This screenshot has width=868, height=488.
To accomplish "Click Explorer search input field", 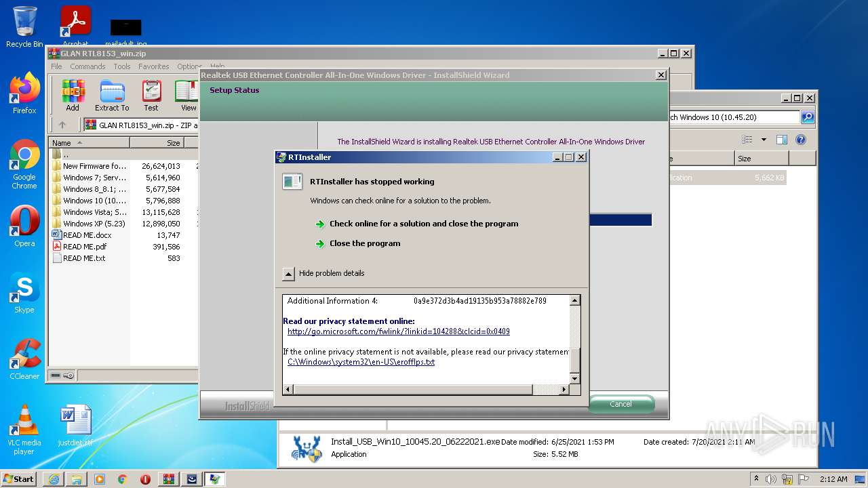I will tap(734, 117).
